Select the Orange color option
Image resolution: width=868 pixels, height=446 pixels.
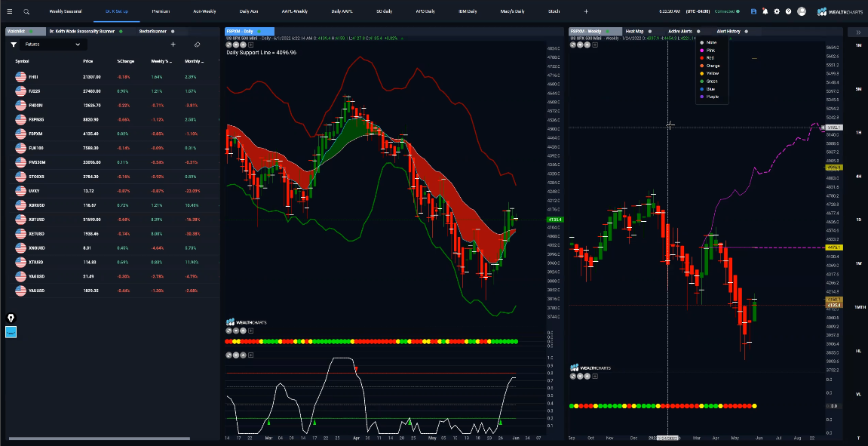[x=712, y=66]
